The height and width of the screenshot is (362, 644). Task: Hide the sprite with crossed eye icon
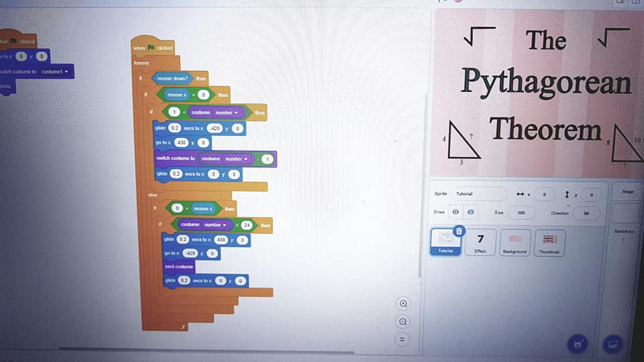tap(471, 213)
